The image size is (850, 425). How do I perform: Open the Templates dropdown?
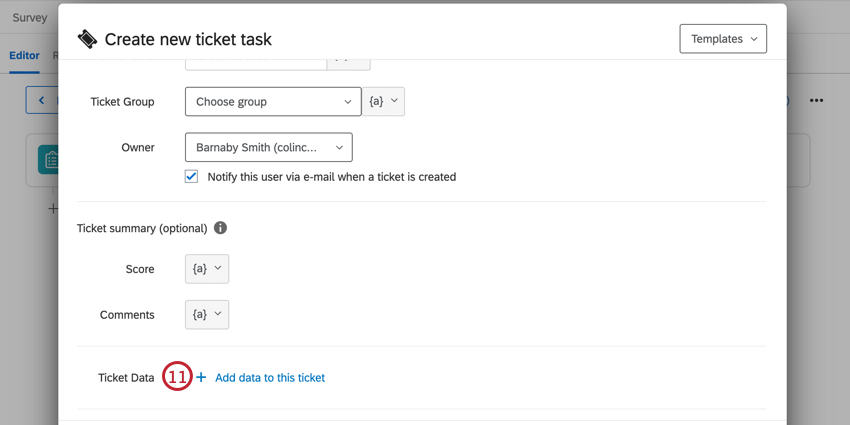tap(722, 39)
